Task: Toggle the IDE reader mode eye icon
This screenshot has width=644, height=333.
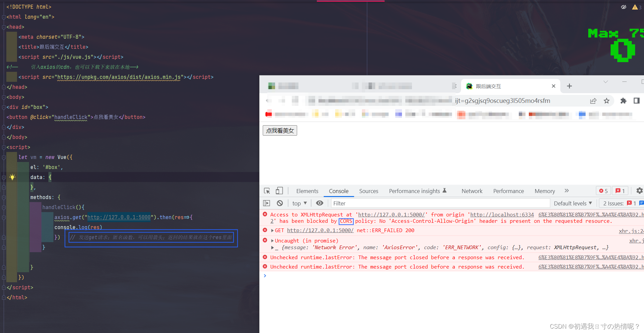Action: [x=623, y=7]
